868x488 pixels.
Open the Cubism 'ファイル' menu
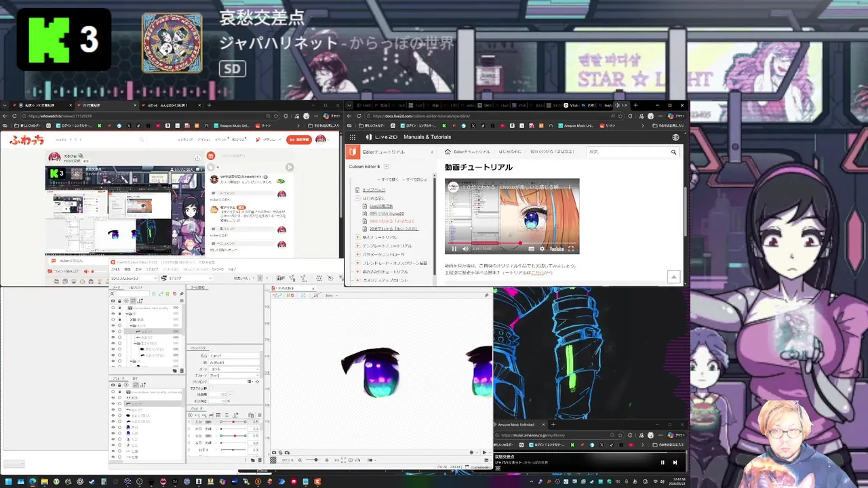[x=116, y=269]
